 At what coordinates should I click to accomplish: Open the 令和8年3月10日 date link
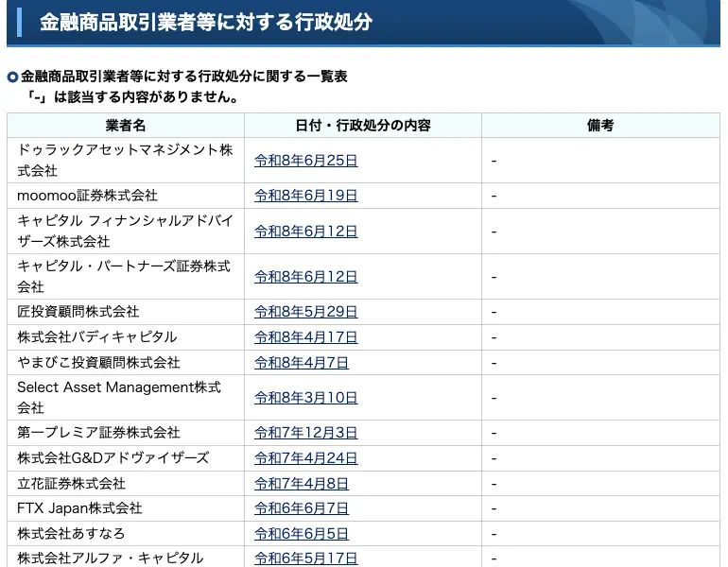click(x=306, y=398)
